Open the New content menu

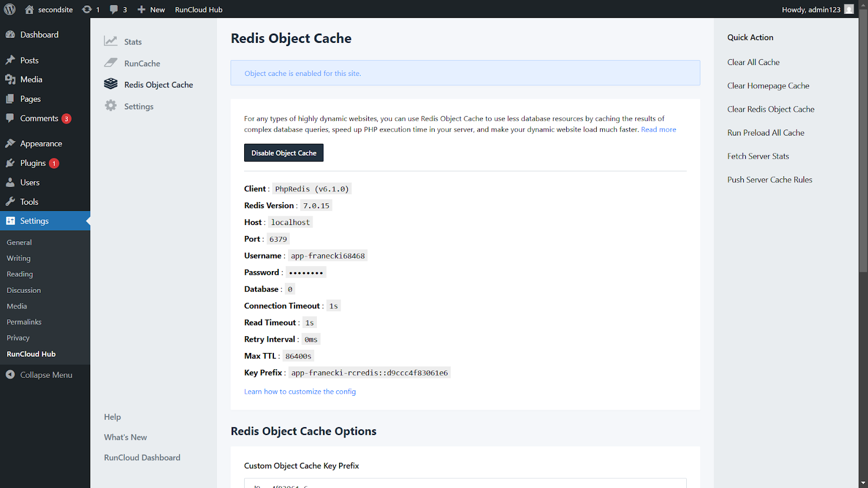[x=151, y=9]
